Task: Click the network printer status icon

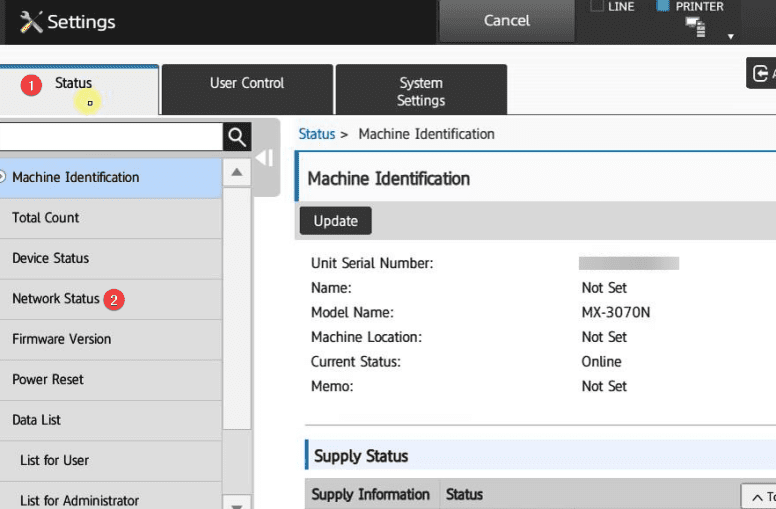Action: pos(695,28)
